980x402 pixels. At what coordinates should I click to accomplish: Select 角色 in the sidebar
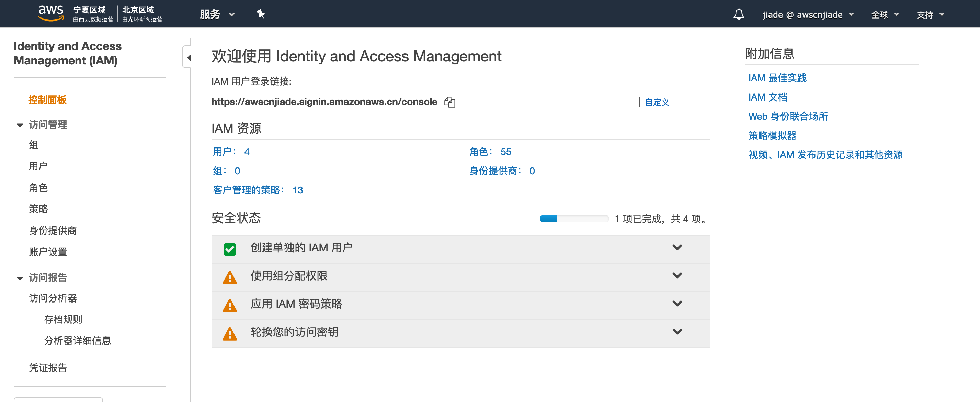[38, 187]
